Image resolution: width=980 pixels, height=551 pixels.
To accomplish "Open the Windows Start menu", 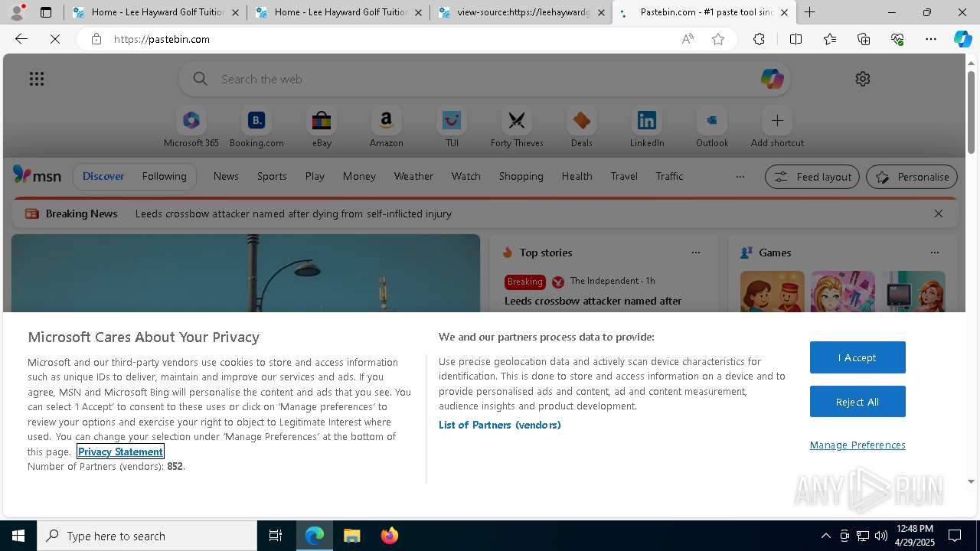I will (18, 536).
